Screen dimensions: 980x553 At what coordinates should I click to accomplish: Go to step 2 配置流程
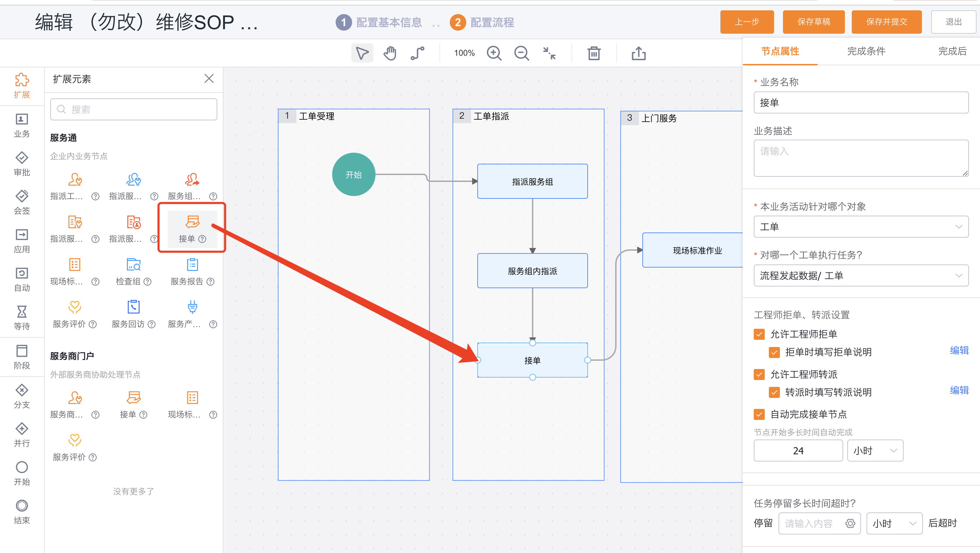tap(482, 22)
